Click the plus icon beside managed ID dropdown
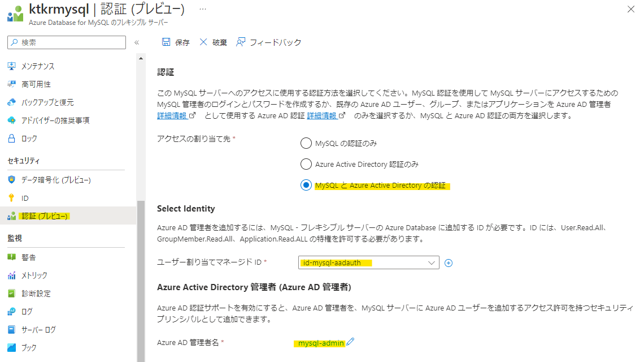 449,263
